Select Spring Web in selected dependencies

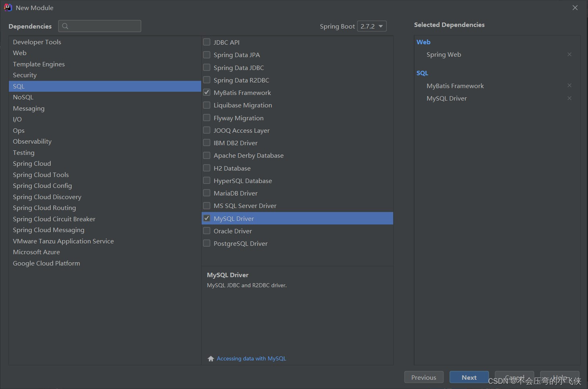444,54
